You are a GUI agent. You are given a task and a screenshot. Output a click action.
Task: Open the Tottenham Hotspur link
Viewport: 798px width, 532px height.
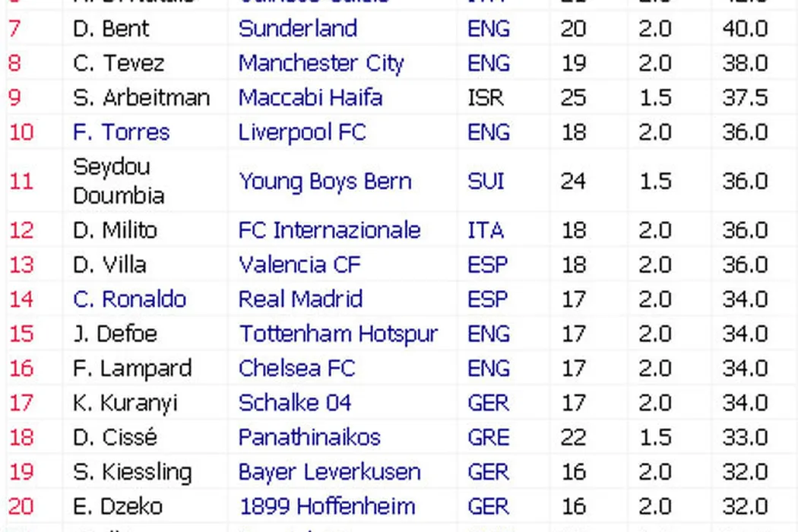[338, 334]
